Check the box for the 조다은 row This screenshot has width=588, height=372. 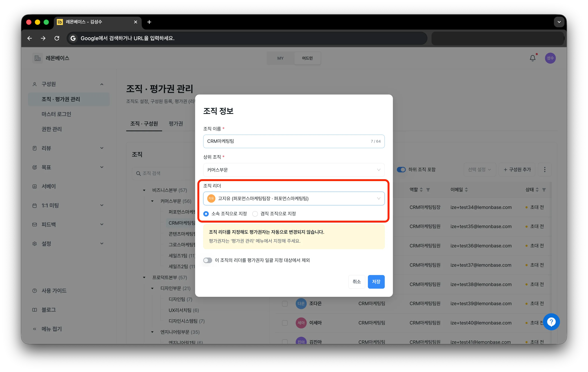click(285, 303)
